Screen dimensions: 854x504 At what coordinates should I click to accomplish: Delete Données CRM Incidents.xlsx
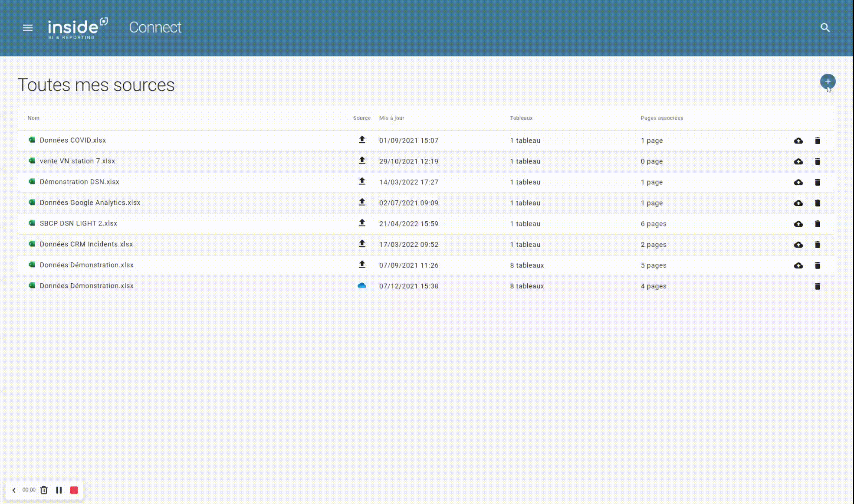pos(818,245)
